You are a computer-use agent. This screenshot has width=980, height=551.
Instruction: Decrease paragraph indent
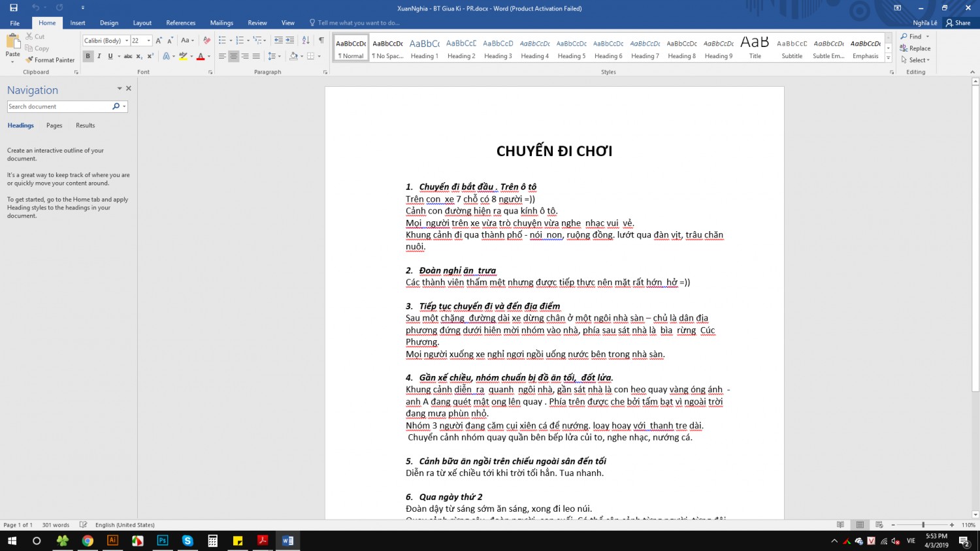[x=278, y=40]
